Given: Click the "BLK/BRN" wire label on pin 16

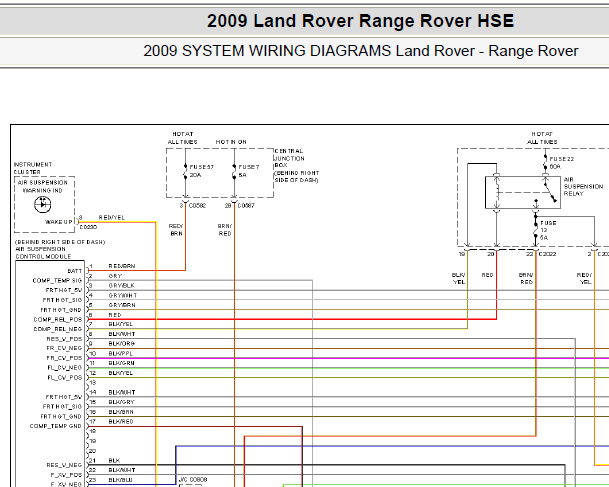Looking at the screenshot, I should 121,412.
